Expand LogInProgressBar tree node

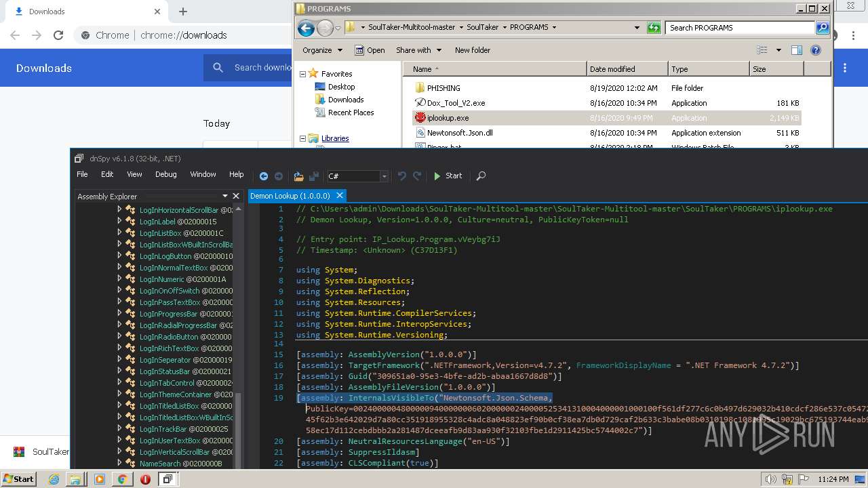pyautogui.click(x=120, y=314)
